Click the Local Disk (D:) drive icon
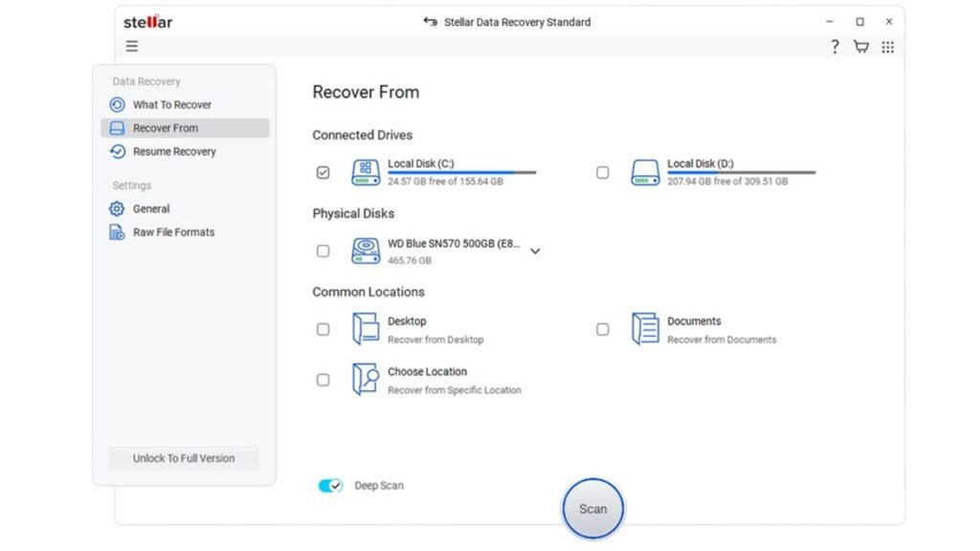 click(645, 172)
